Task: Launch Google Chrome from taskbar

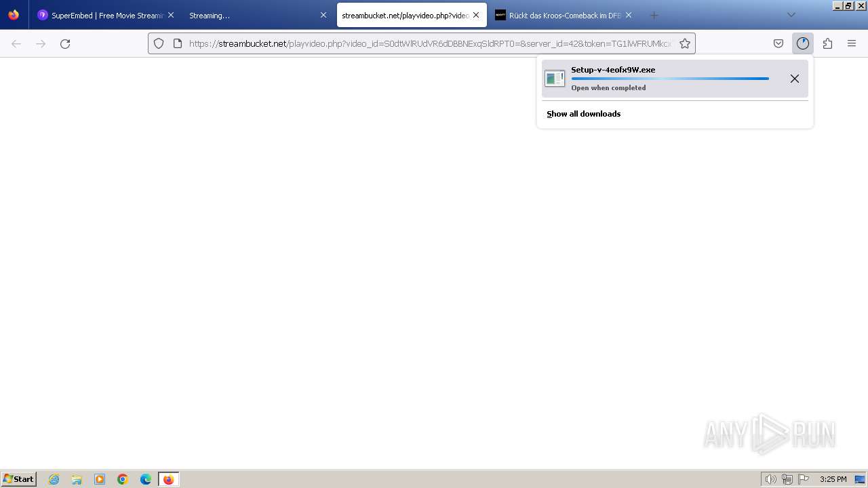Action: click(x=123, y=479)
